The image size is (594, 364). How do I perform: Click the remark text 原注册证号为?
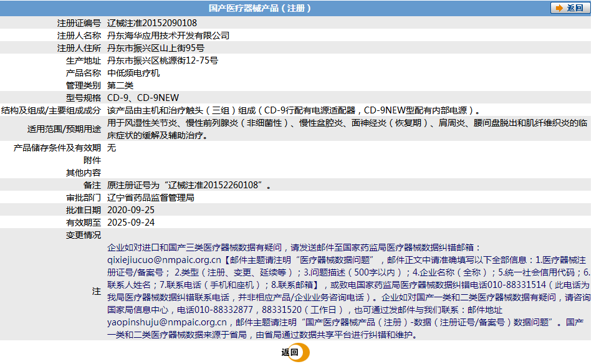pos(189,185)
